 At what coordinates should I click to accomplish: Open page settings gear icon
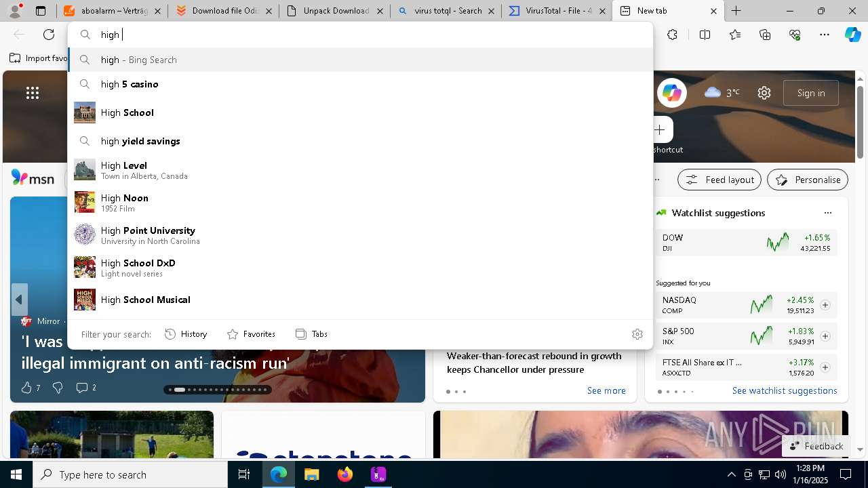(x=764, y=93)
